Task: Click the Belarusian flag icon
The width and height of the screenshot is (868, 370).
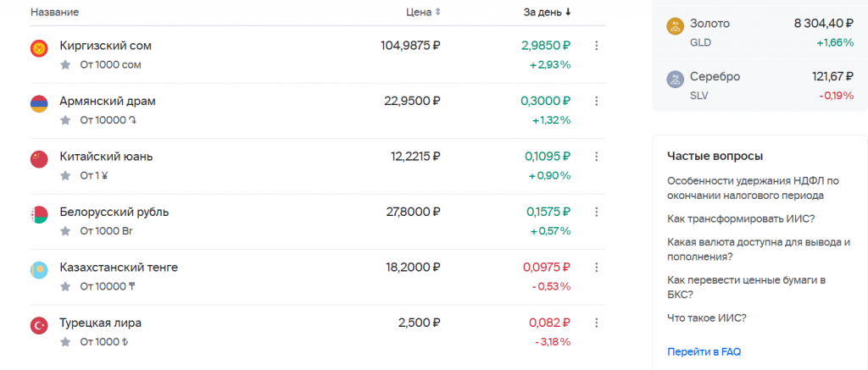Action: click(x=39, y=214)
